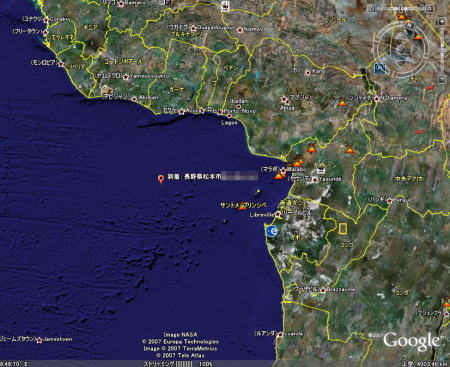Screen dimensions: 450x367
Task: Click the Conakry capital star marker
Action: tap(46, 20)
